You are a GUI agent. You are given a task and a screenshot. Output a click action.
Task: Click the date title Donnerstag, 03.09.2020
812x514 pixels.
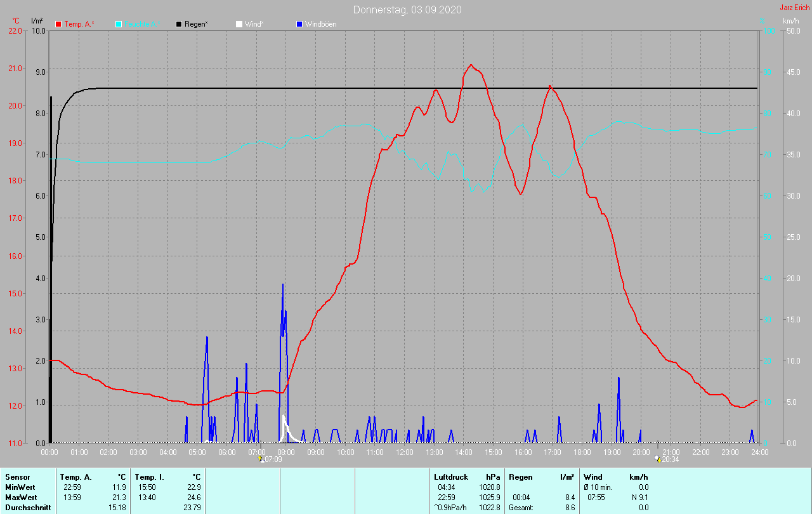tap(407, 10)
